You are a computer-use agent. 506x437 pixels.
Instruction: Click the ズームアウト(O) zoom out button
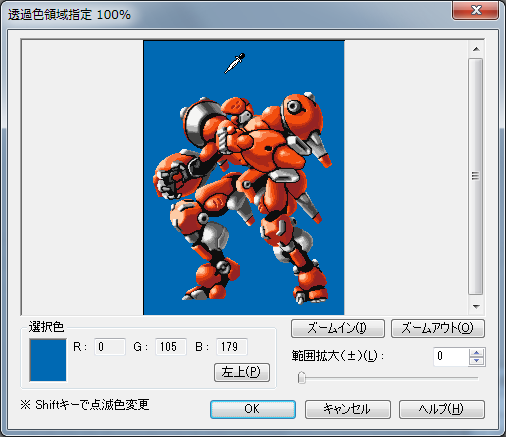438,329
